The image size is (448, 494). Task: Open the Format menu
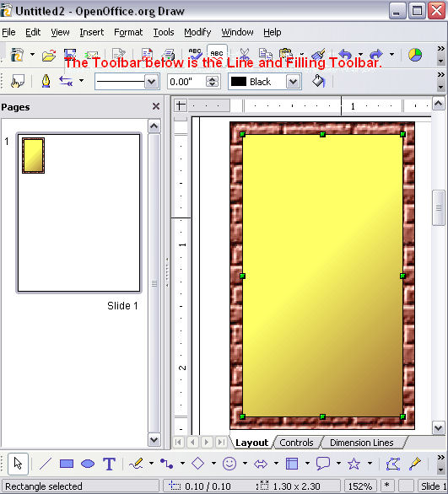(x=128, y=32)
